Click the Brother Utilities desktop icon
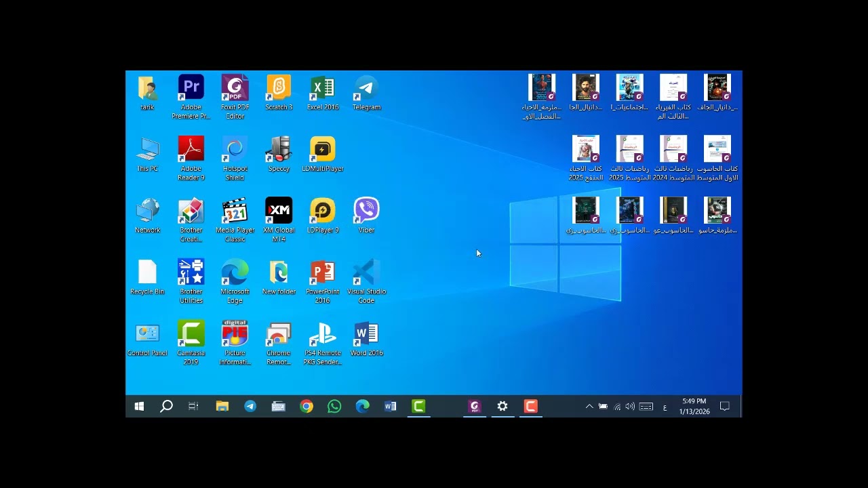Viewport: 868px width, 488px height. click(x=191, y=282)
